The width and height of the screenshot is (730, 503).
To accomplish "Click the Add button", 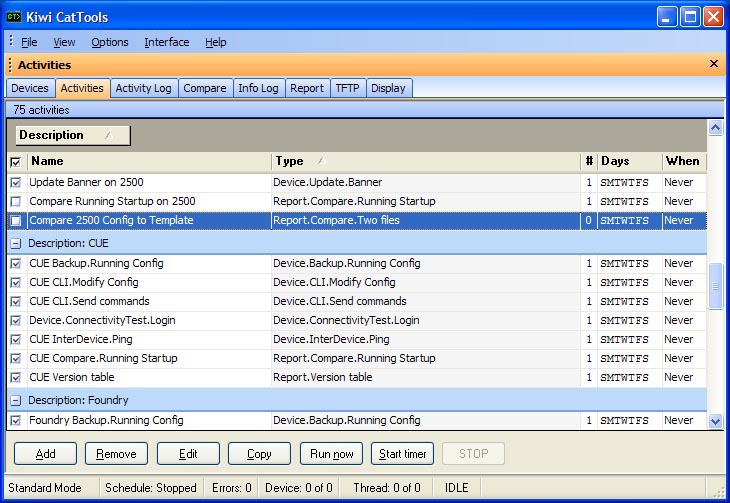I will pos(45,454).
